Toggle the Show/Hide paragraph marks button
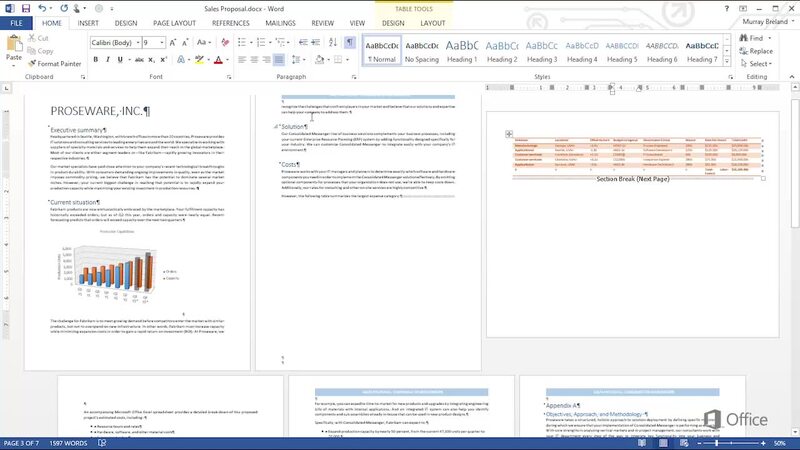 [x=348, y=43]
